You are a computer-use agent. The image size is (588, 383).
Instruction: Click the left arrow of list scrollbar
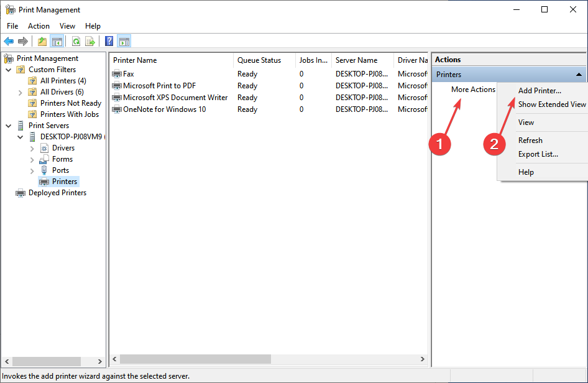[115, 359]
